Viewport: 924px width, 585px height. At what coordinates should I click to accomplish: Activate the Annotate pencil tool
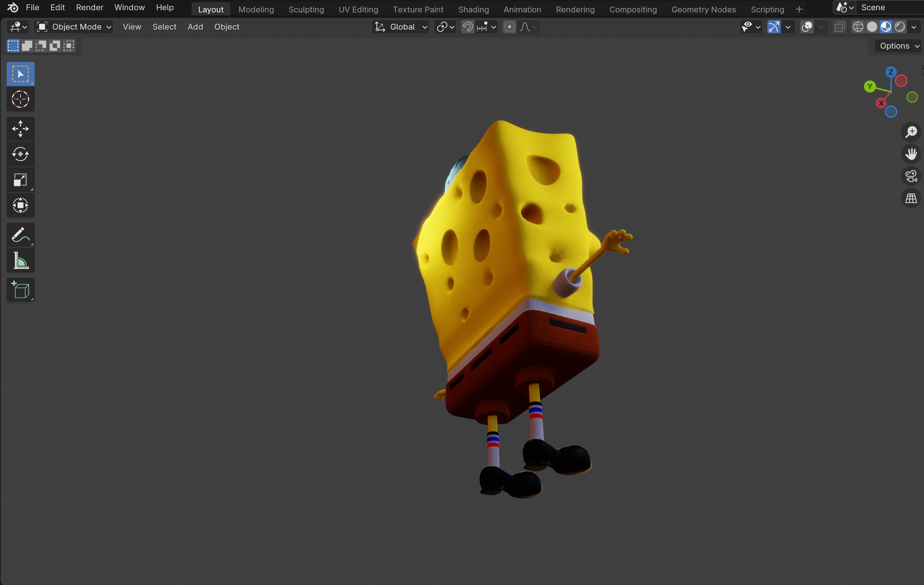coord(20,235)
